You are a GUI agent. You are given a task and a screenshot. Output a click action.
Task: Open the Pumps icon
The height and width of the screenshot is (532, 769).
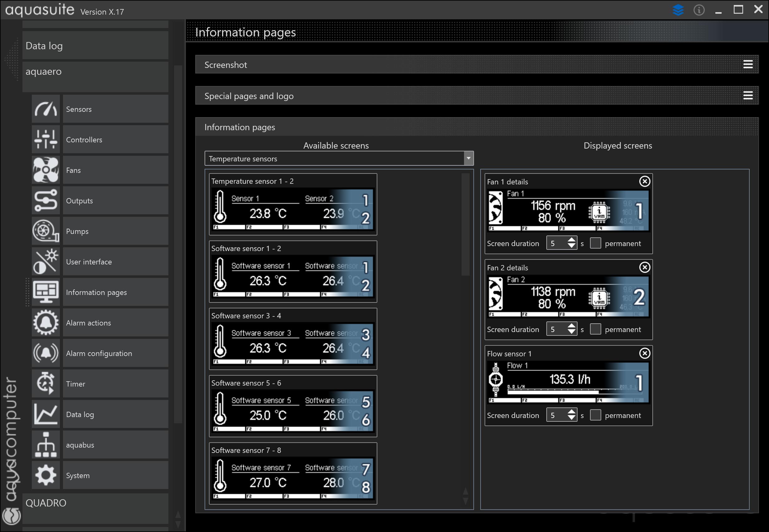pyautogui.click(x=46, y=231)
